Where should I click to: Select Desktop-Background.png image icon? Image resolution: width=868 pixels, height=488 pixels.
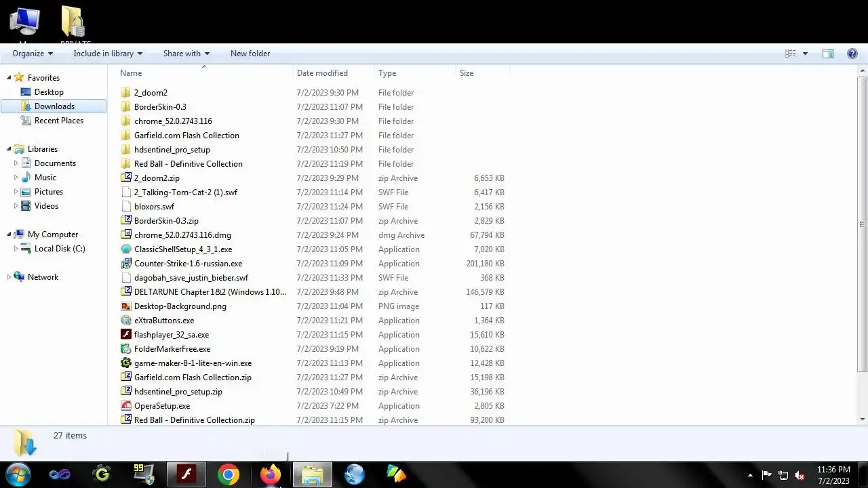pyautogui.click(x=125, y=306)
